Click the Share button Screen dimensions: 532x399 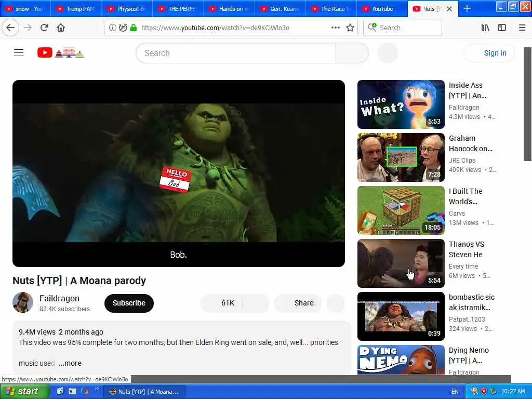(x=298, y=303)
